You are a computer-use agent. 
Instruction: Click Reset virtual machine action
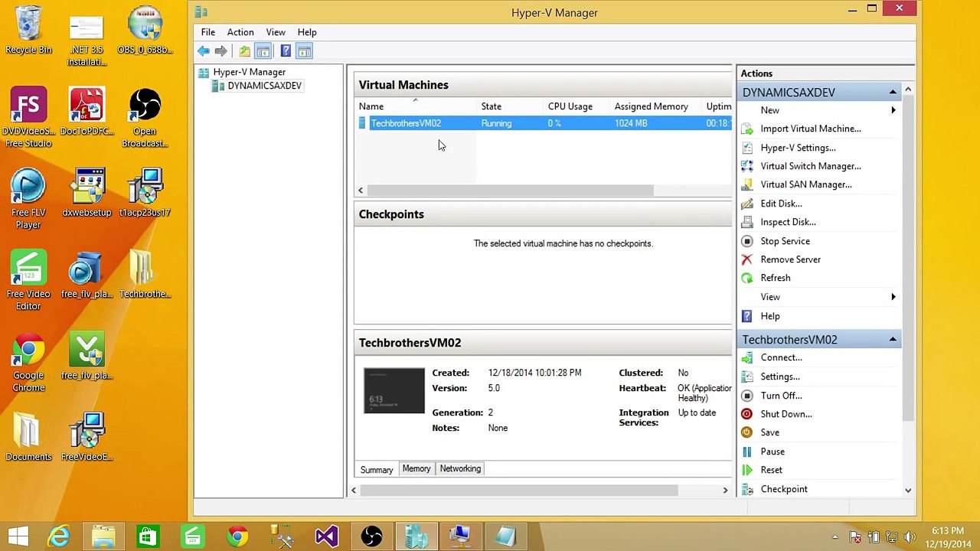tap(771, 470)
